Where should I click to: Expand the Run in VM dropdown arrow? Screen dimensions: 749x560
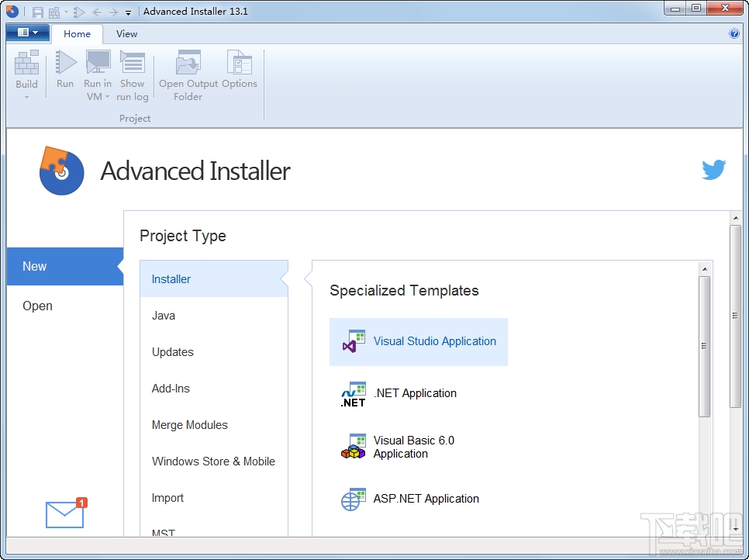point(108,96)
